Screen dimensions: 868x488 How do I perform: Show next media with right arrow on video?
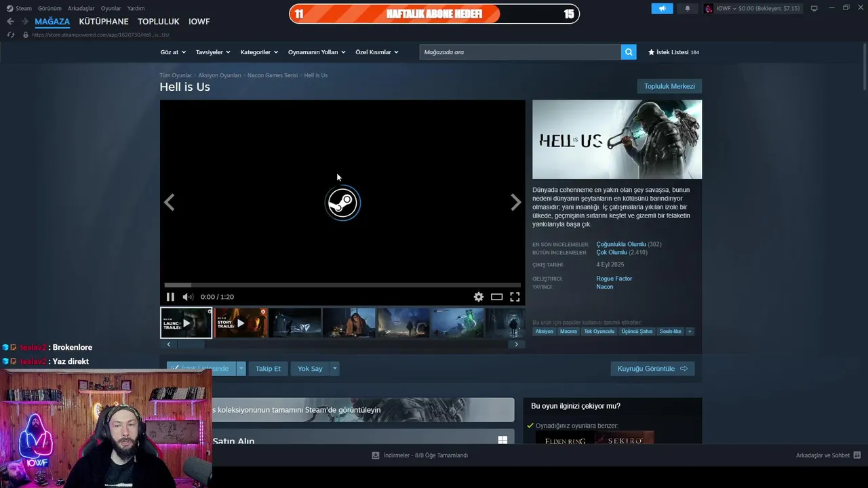click(x=515, y=202)
